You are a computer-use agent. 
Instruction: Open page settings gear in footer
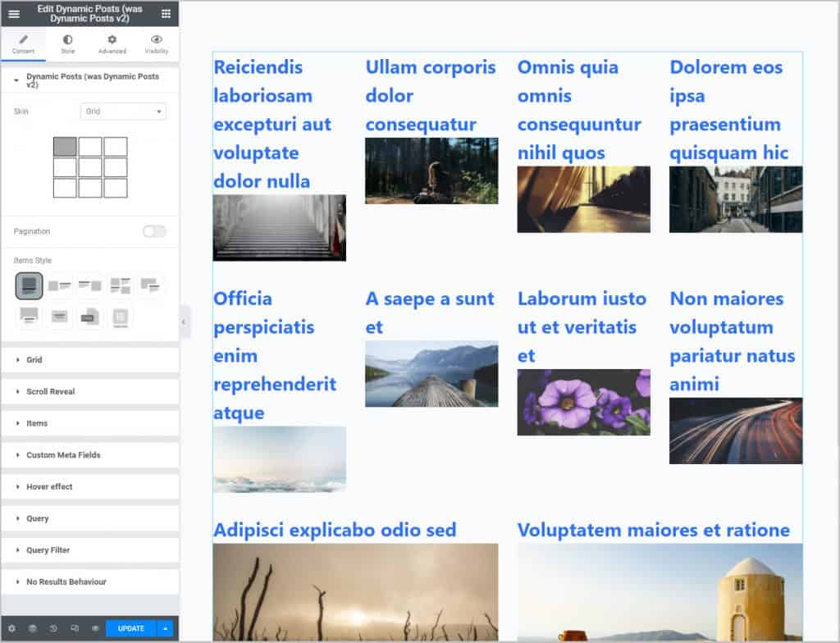11,629
